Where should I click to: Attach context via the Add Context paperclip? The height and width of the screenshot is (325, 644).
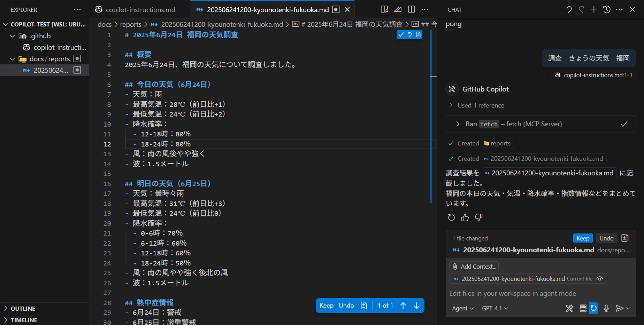pyautogui.click(x=474, y=266)
